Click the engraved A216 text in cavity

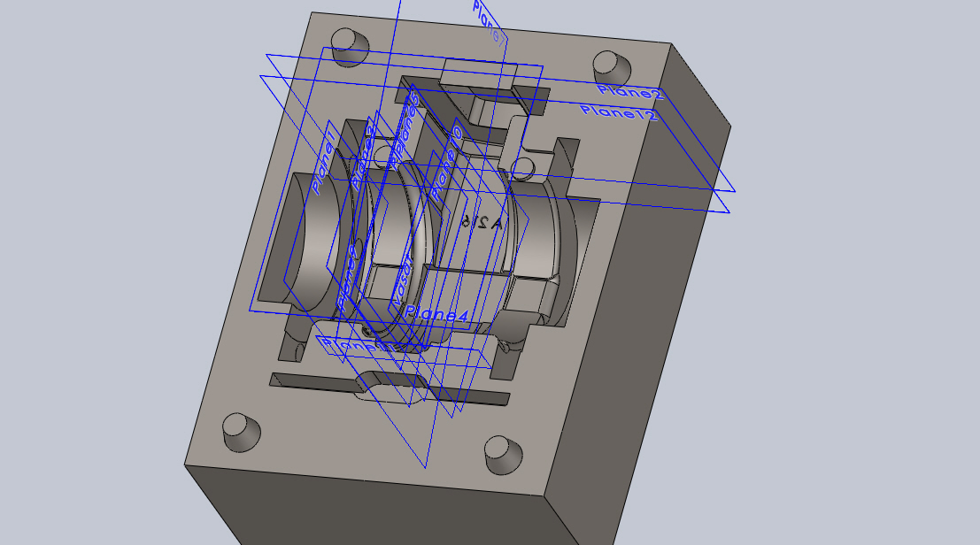(482, 221)
